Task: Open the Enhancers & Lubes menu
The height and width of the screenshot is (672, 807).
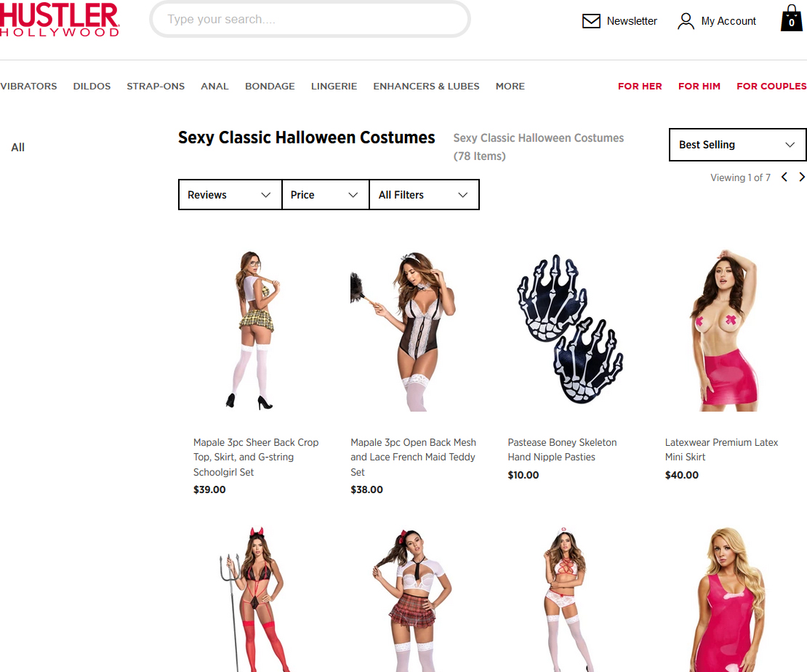Action: pyautogui.click(x=426, y=86)
